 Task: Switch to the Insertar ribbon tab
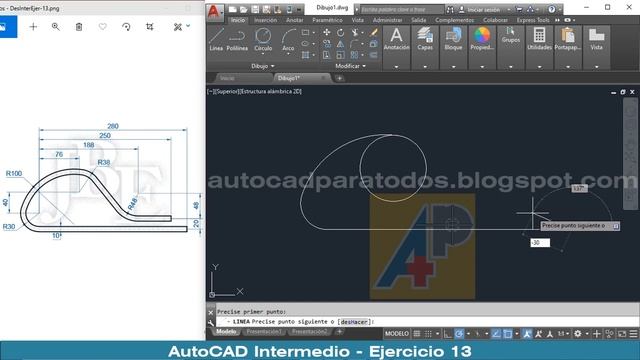[x=265, y=20]
